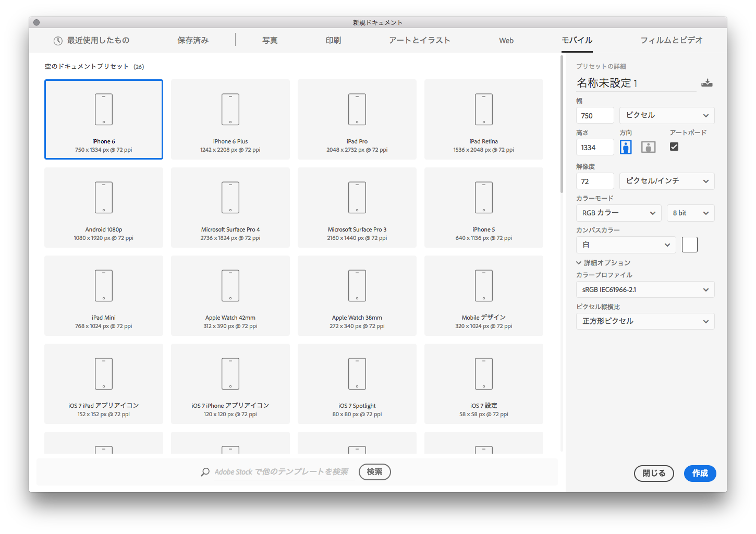The height and width of the screenshot is (534, 756).
Task: Uncheck the アートボード checkbox
Action: click(x=674, y=147)
